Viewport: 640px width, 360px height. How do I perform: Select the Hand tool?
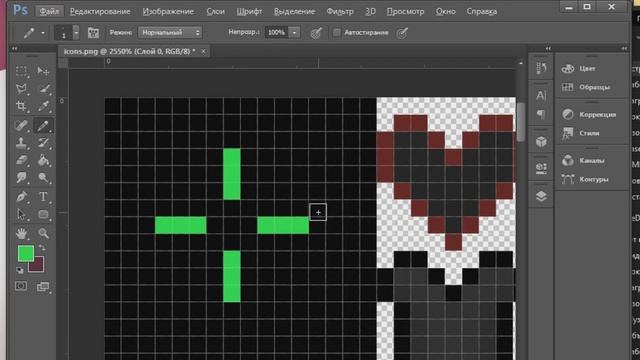[x=22, y=233]
